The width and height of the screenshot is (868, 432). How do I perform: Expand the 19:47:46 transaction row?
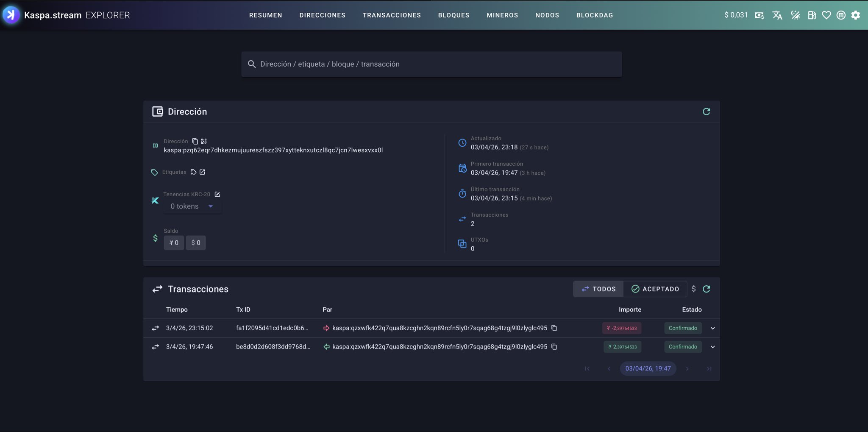(712, 347)
